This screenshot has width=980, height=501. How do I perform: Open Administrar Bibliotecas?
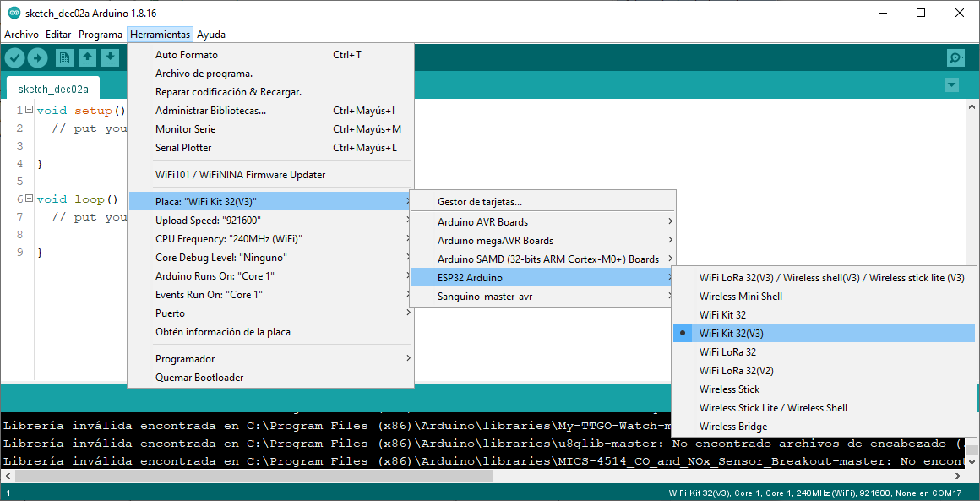click(270, 111)
